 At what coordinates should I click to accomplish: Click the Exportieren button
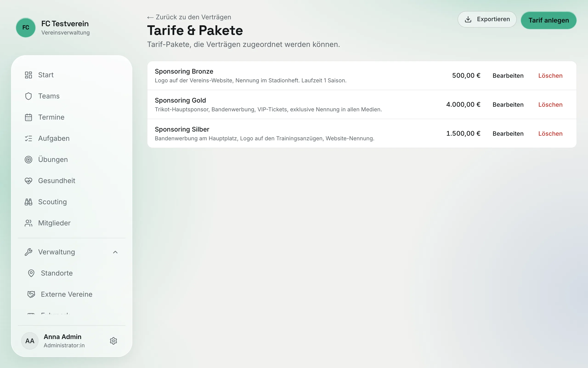click(x=487, y=19)
